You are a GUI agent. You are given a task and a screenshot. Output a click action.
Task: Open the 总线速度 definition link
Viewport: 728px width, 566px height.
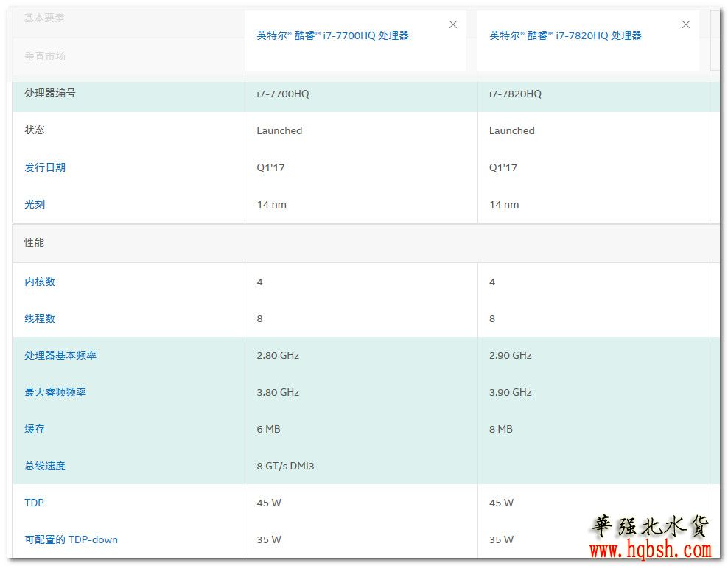point(44,466)
